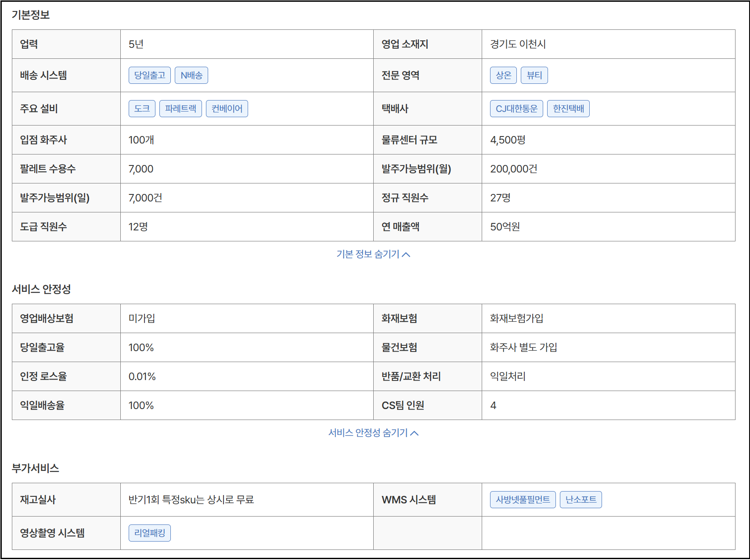Select the 파레트랙 equipment tag
This screenshot has height=560, width=750.
click(180, 108)
